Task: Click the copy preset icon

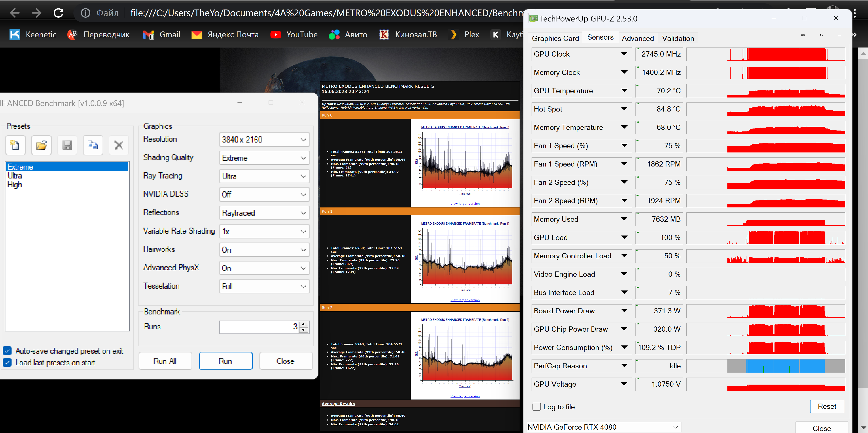Action: (x=93, y=145)
